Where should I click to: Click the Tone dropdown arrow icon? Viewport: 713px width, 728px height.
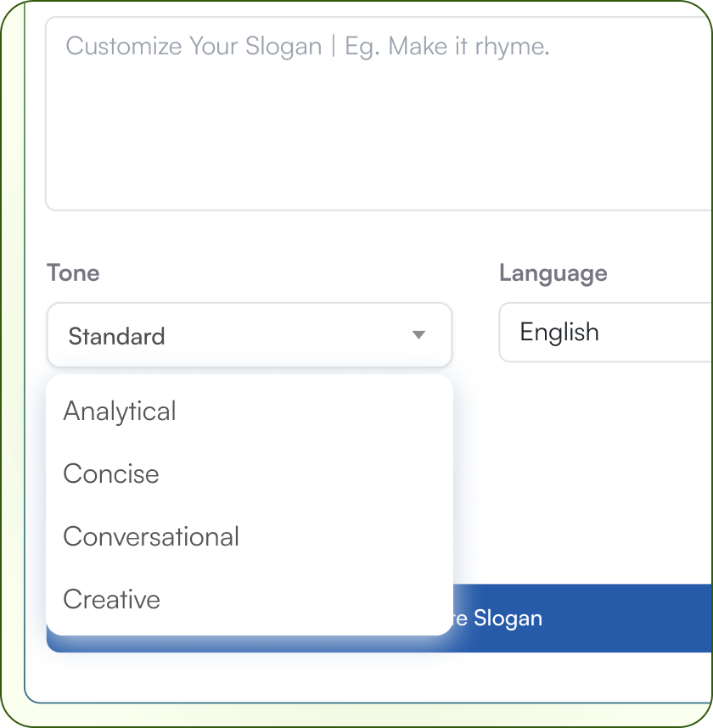[418, 335]
